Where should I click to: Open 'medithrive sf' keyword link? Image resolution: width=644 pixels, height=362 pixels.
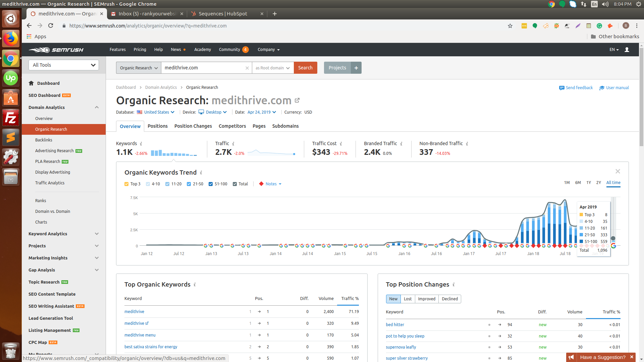coord(137,323)
